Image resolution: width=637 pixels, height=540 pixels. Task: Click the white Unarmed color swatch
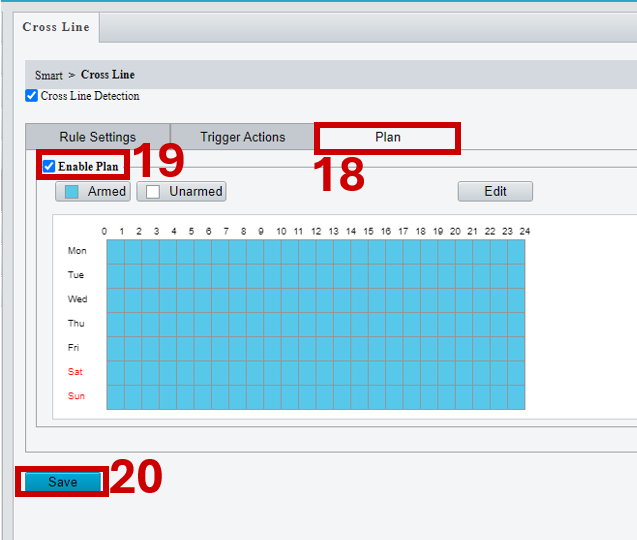pyautogui.click(x=153, y=192)
